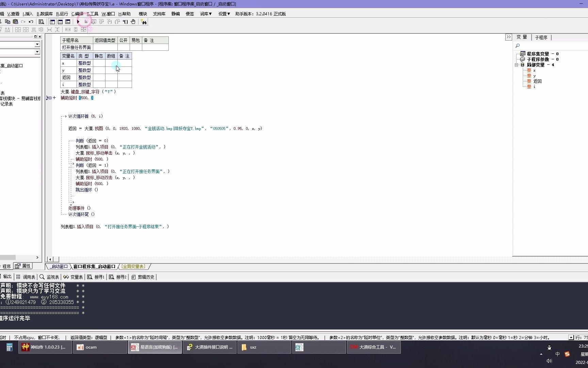The width and height of the screenshot is (588, 368).
Task: Click the Undo arrow icon
Action: pyautogui.click(x=31, y=22)
